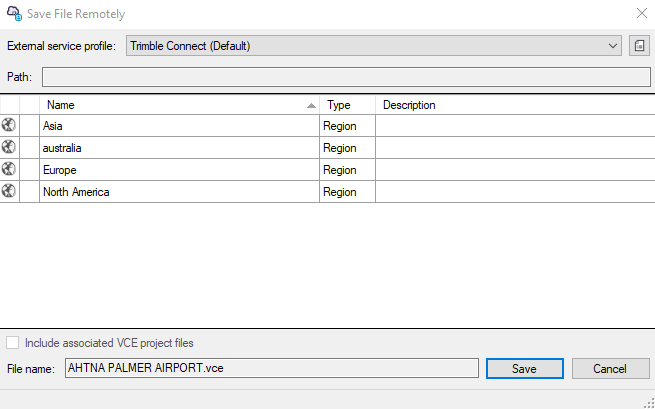This screenshot has height=409, width=655.
Task: Select the australia region row
Action: point(328,147)
